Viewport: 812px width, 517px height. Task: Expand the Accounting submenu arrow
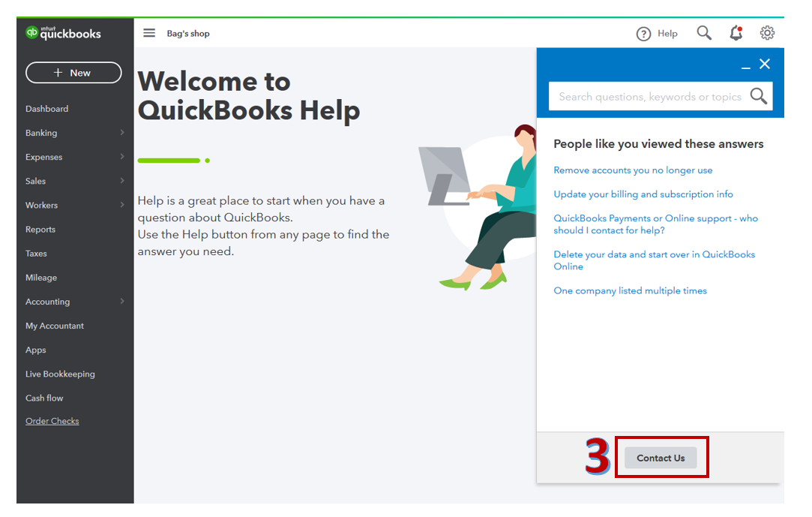pos(122,301)
